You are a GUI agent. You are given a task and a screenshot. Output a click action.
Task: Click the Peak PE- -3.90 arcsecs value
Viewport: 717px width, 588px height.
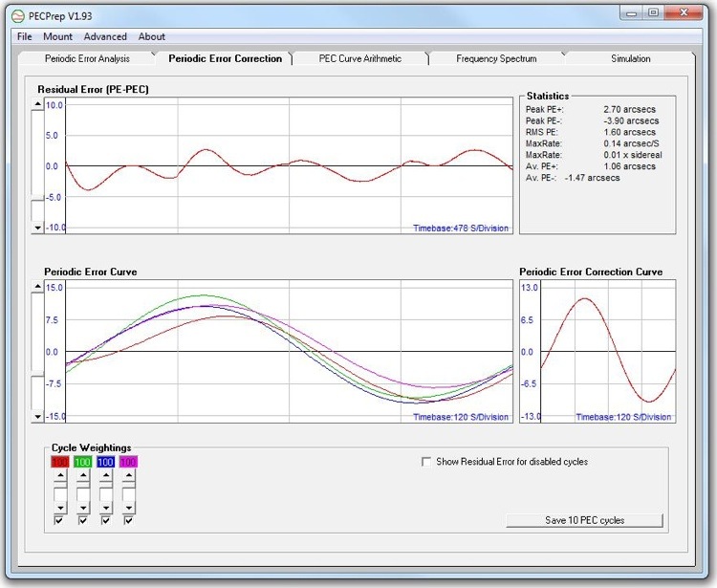(x=631, y=120)
